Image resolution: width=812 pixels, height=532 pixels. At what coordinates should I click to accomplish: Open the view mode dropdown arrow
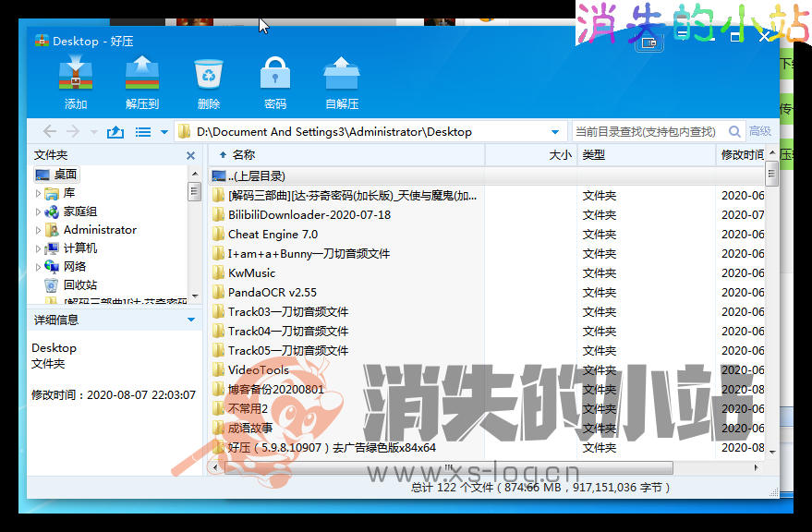[164, 132]
